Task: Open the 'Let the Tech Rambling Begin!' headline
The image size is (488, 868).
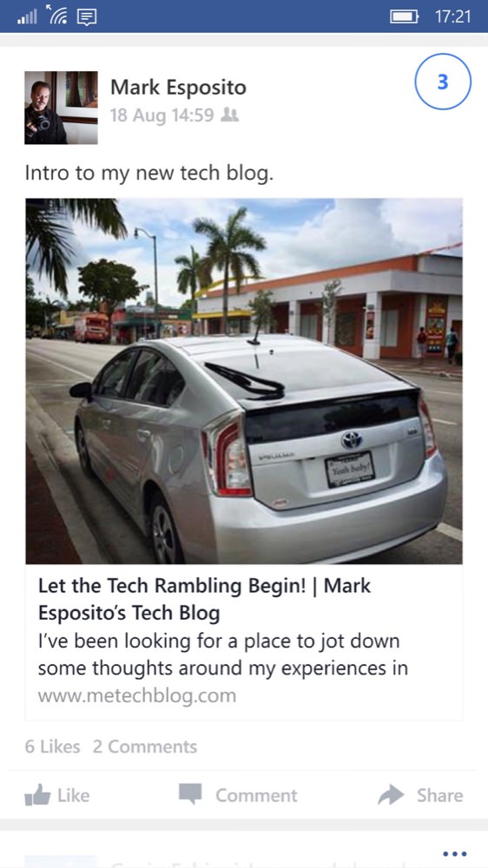Action: point(204,599)
